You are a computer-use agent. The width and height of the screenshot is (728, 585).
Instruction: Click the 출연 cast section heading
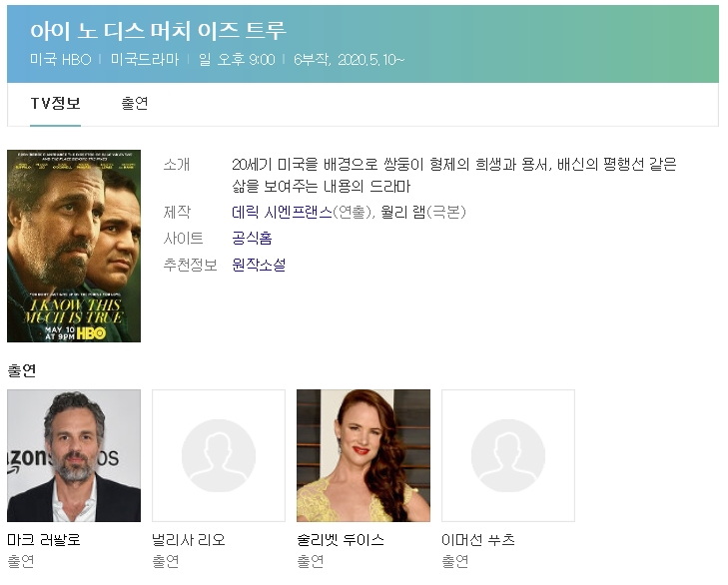click(x=22, y=370)
